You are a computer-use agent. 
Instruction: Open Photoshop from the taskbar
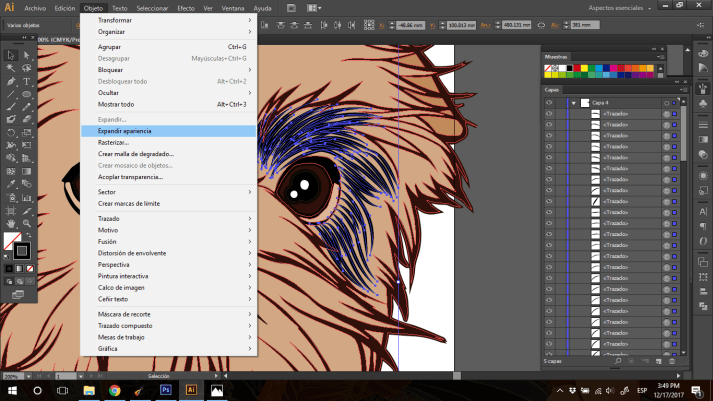(x=165, y=390)
